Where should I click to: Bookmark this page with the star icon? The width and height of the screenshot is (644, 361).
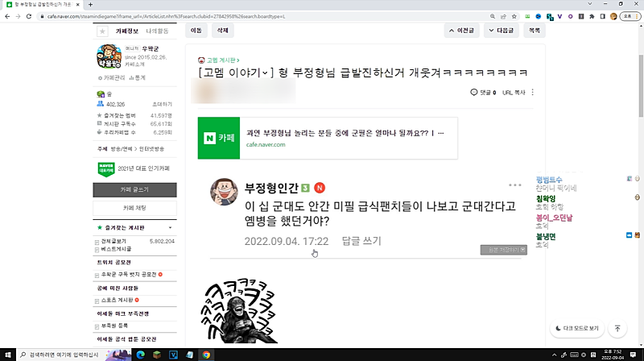pos(514,16)
